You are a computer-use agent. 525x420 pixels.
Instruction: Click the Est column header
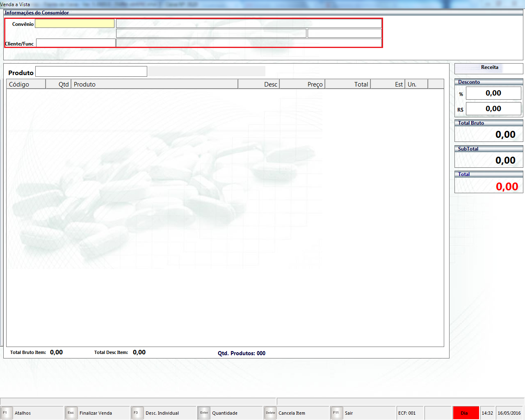coord(388,84)
